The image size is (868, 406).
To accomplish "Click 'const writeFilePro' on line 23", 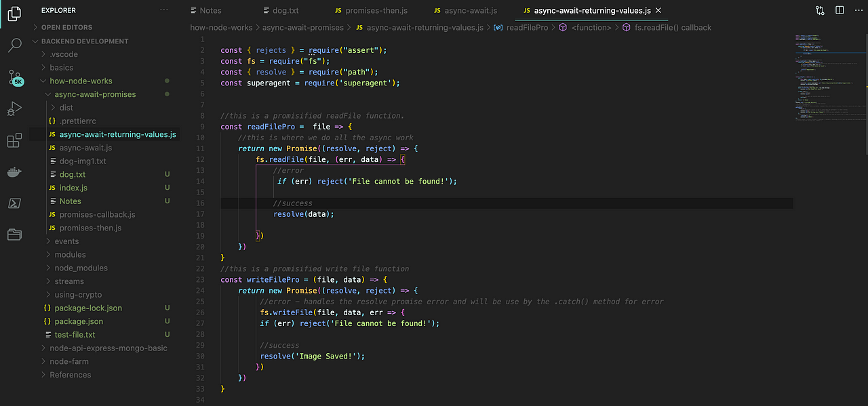I will point(260,279).
